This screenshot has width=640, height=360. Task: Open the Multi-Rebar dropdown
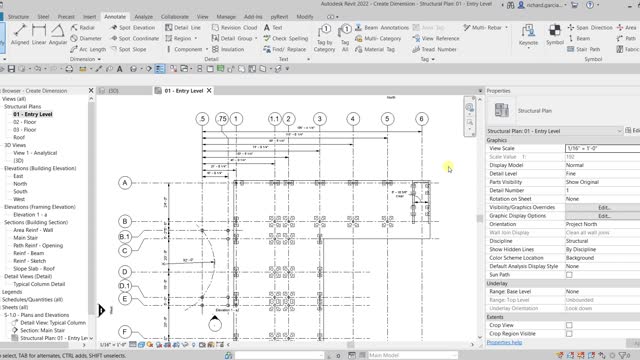507,27
